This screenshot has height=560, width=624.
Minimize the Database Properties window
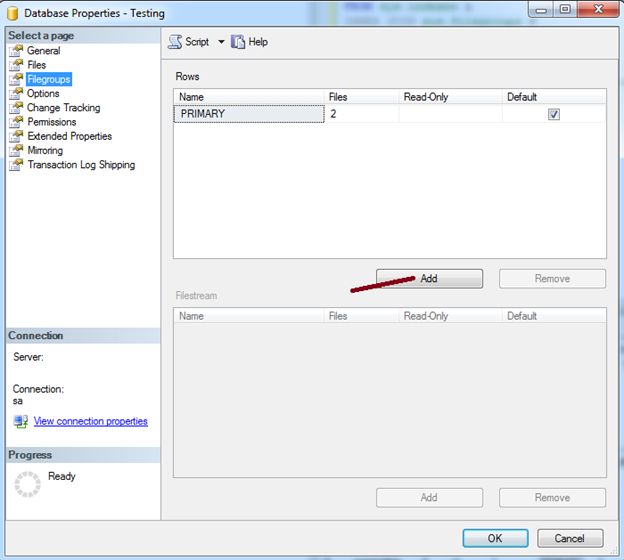(541, 9)
